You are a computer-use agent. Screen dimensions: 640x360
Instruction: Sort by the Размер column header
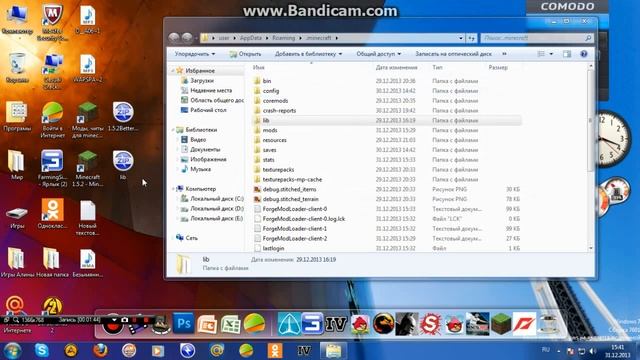coord(498,67)
